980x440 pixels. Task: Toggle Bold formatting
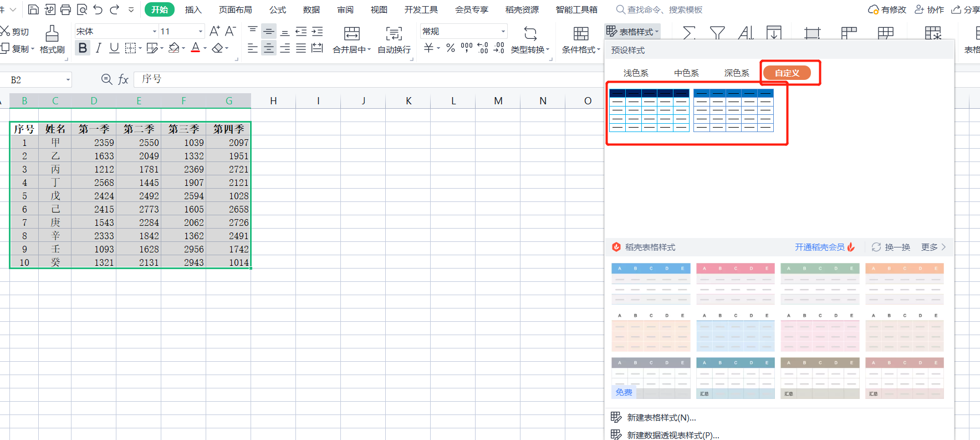click(83, 48)
